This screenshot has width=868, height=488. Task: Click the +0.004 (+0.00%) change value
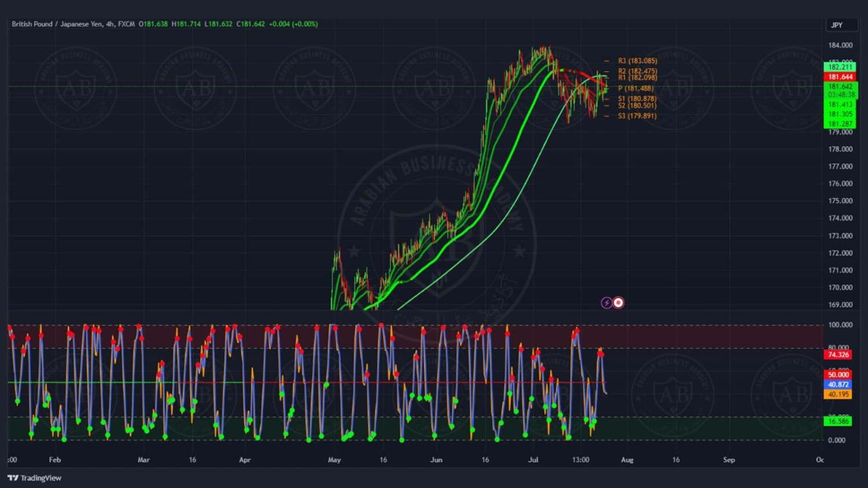[x=293, y=24]
